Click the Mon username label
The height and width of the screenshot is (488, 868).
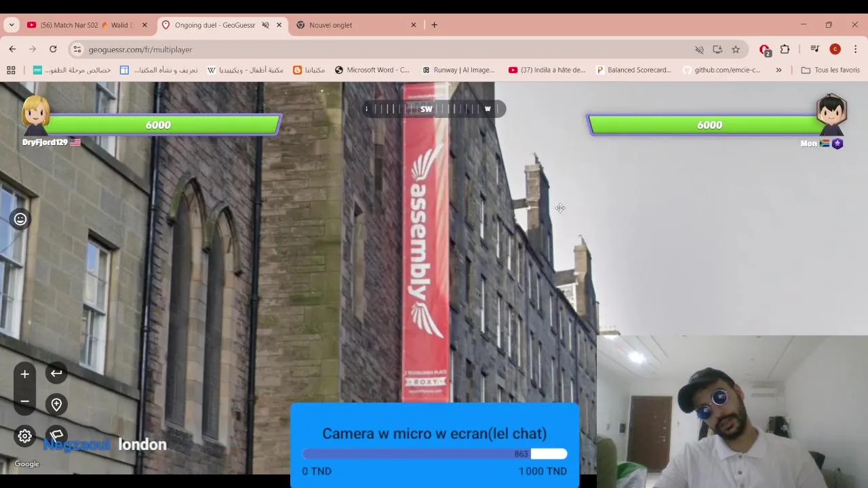pyautogui.click(x=808, y=144)
